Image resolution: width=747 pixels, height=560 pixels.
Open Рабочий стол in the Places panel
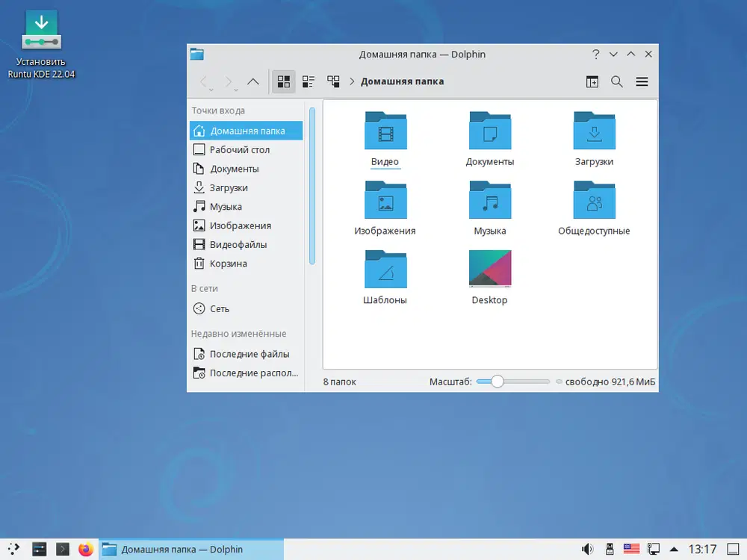click(247, 149)
